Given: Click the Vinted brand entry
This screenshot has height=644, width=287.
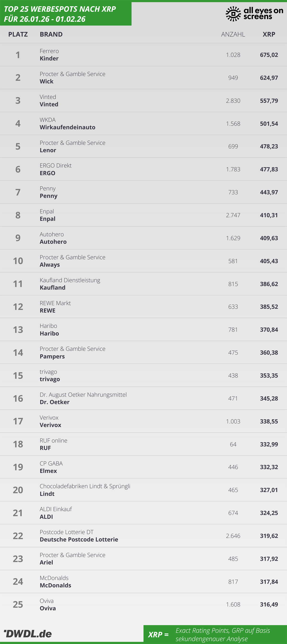Looking at the screenshot, I should (49, 104).
